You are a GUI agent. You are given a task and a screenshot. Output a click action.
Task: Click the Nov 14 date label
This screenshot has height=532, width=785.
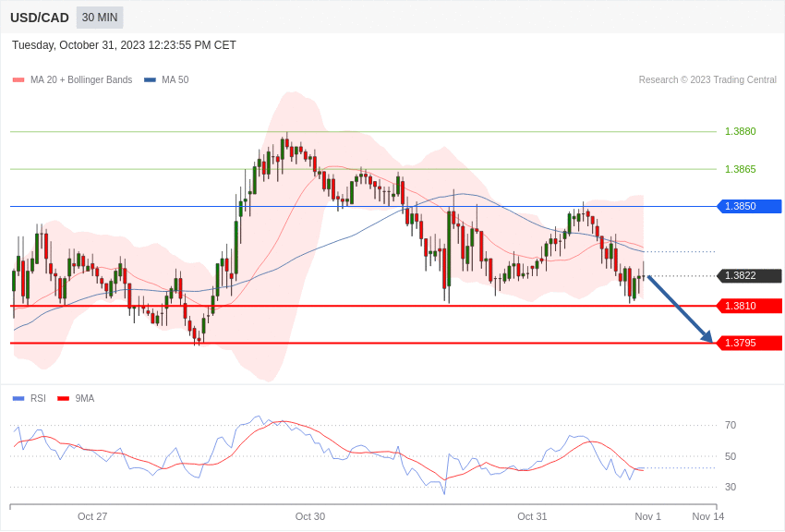[x=708, y=516]
